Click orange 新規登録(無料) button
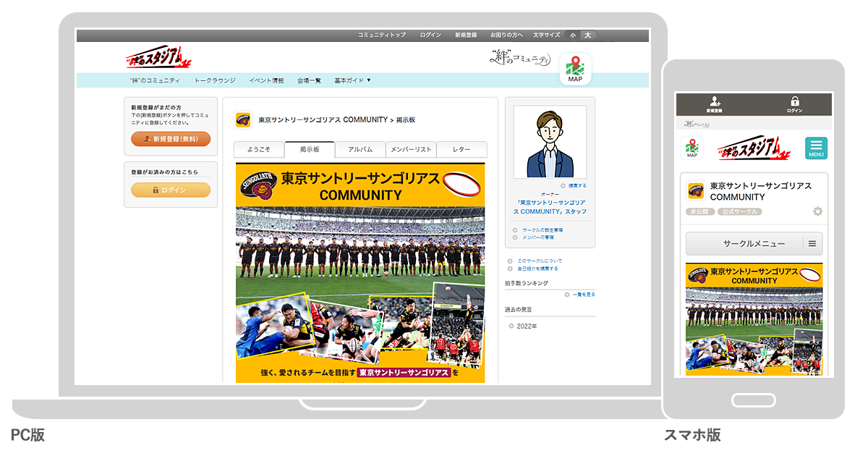 171,138
